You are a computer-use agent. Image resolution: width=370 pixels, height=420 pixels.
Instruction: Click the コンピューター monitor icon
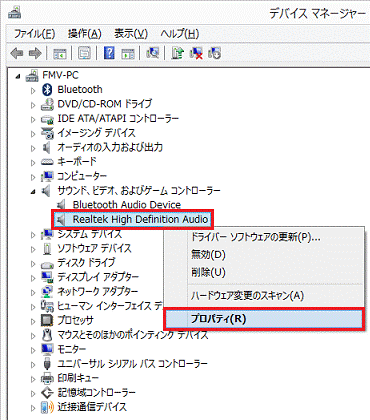[x=47, y=176]
